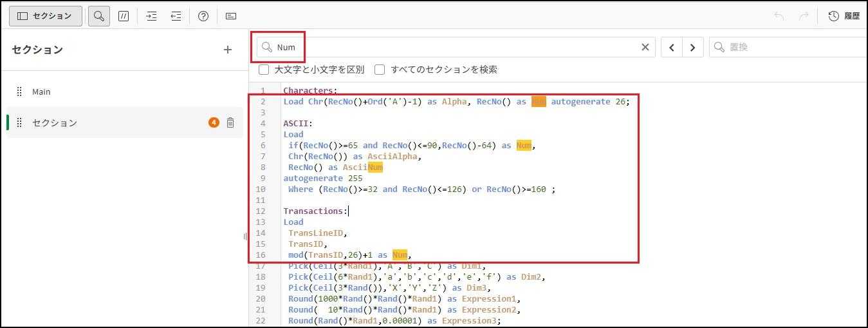This screenshot has width=868, height=328.
Task: Click the keyboard icon in toolbar
Action: pos(231,16)
